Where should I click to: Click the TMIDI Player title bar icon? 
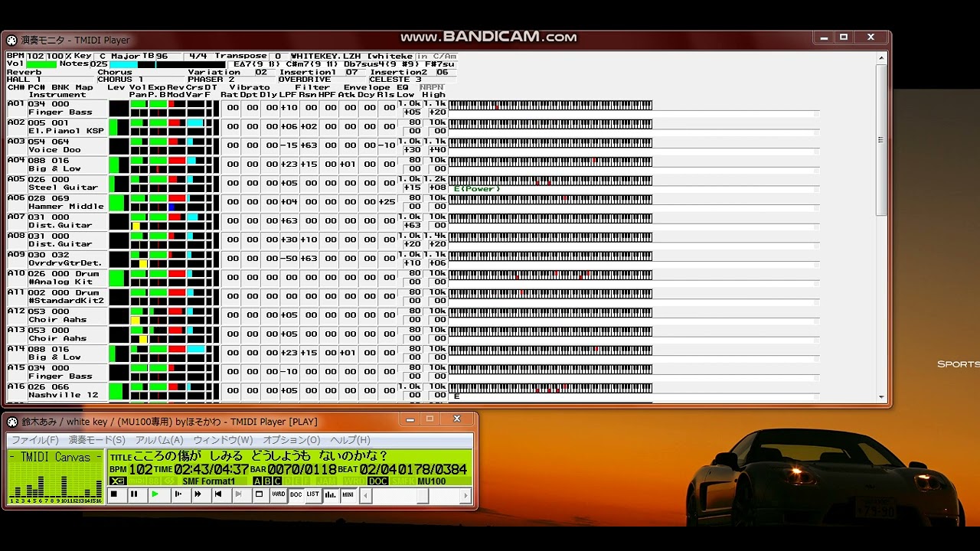(12, 422)
